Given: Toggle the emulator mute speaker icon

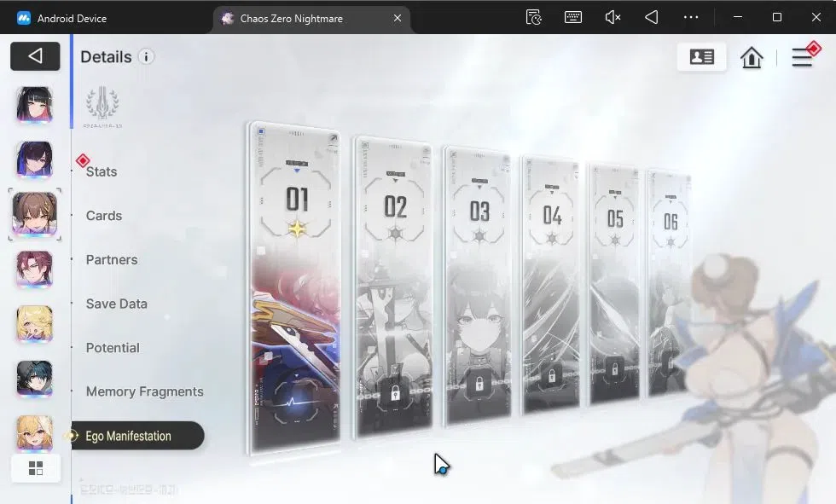Looking at the screenshot, I should [x=612, y=18].
